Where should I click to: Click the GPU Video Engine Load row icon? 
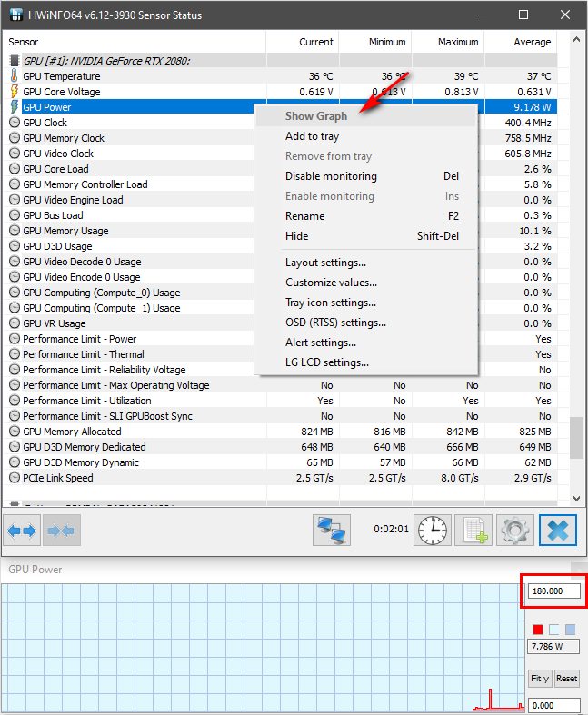[15, 200]
